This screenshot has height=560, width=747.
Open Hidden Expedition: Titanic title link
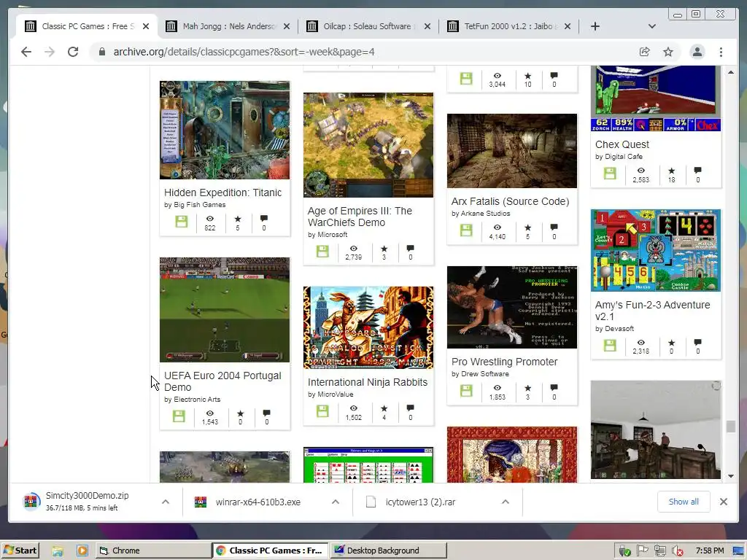point(223,192)
